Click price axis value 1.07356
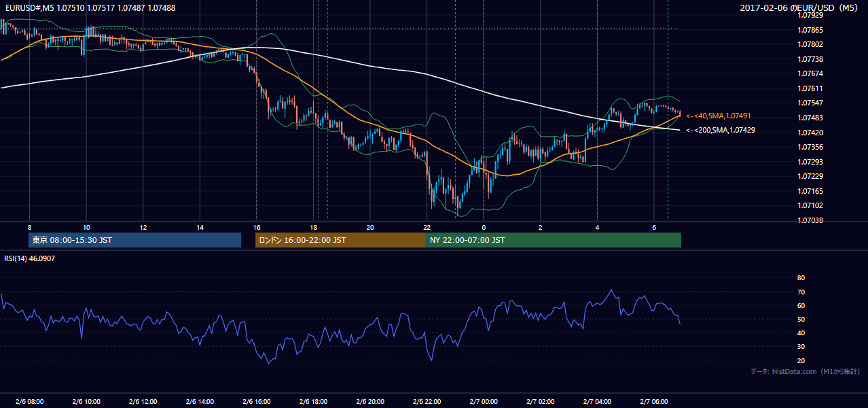This screenshot has width=868, height=408. (x=812, y=147)
